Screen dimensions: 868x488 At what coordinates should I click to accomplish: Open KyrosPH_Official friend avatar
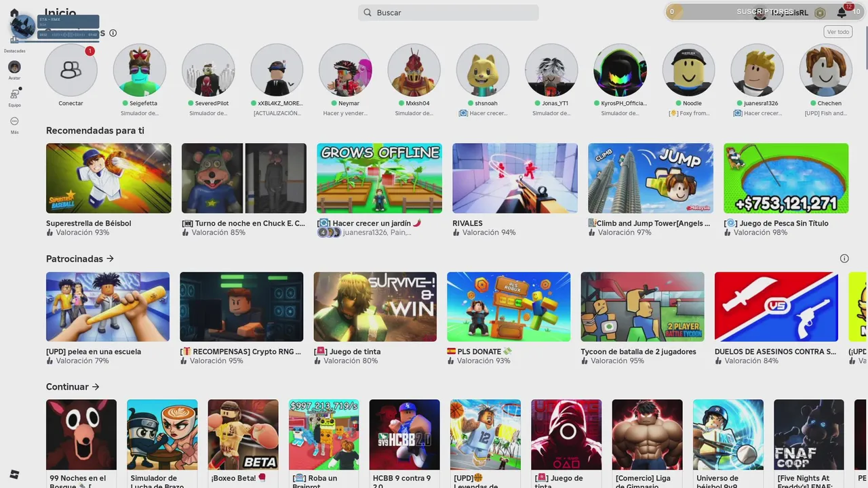pyautogui.click(x=620, y=70)
